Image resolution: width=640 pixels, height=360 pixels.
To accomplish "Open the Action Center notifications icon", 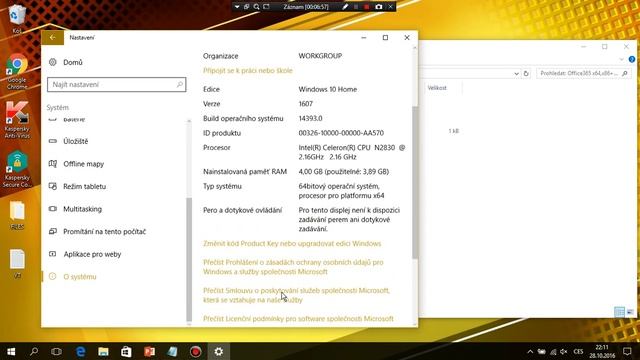I will tap(627, 351).
